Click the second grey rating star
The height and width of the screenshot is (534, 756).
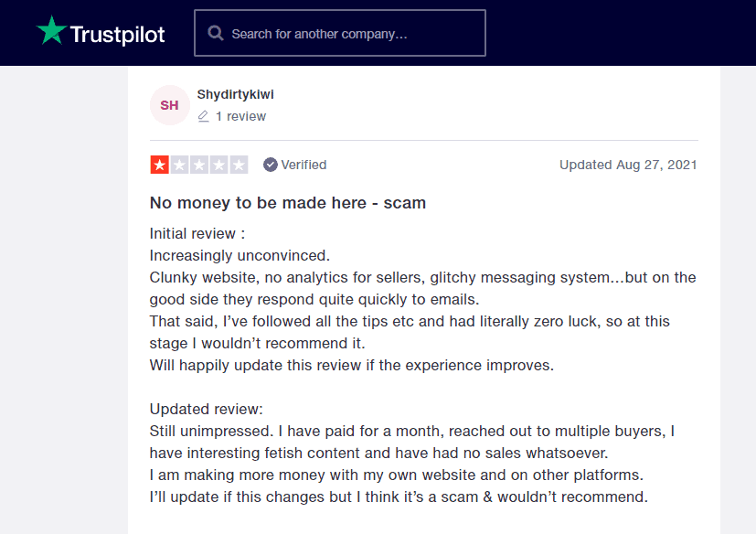[179, 165]
